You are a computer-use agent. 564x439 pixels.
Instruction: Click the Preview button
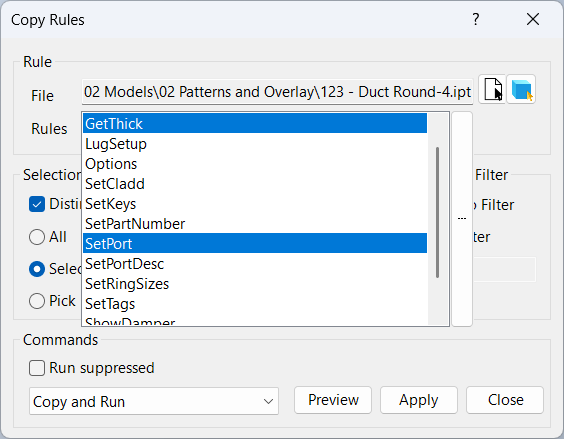click(x=333, y=400)
